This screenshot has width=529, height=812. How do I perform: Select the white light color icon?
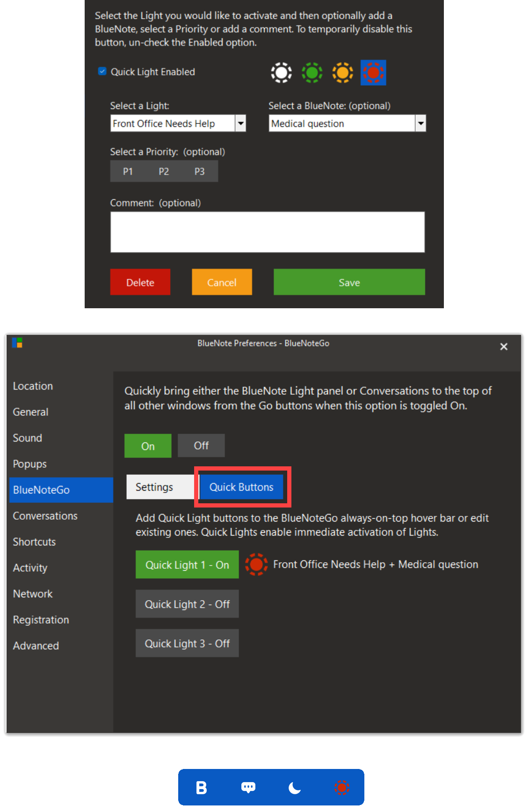(x=281, y=72)
